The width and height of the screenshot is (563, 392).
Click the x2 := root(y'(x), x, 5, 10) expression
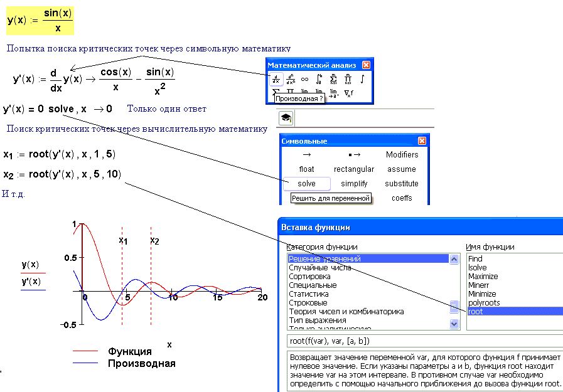tap(62, 174)
